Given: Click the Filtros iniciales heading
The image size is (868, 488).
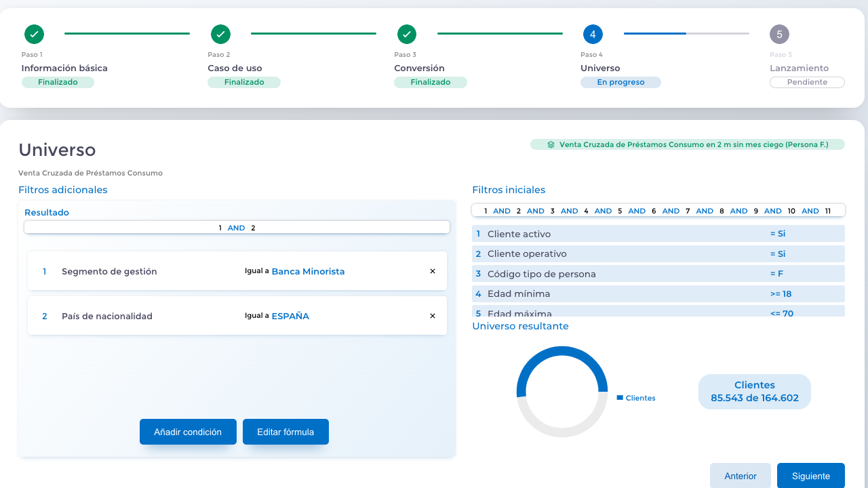Looking at the screenshot, I should [509, 190].
